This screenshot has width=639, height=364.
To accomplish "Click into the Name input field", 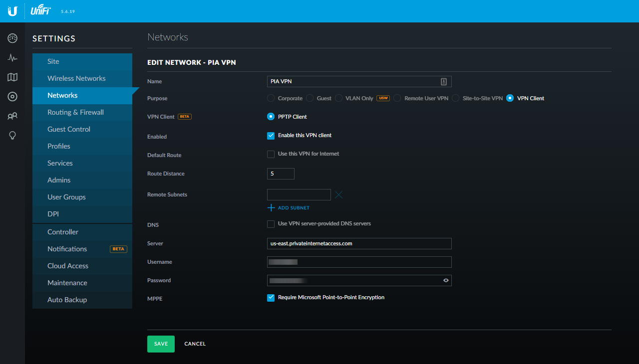I will pyautogui.click(x=359, y=81).
